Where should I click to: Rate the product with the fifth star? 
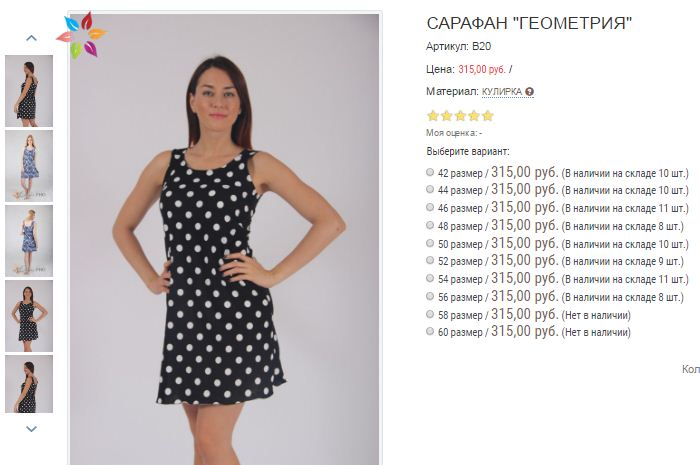pyautogui.click(x=488, y=116)
